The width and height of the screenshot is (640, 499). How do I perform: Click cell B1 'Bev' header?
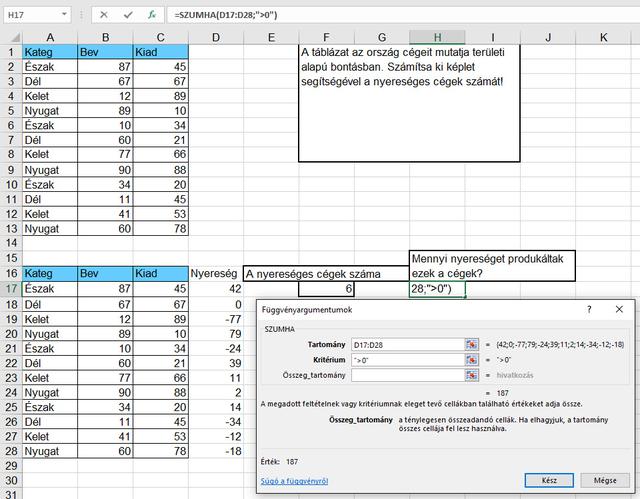[105, 52]
